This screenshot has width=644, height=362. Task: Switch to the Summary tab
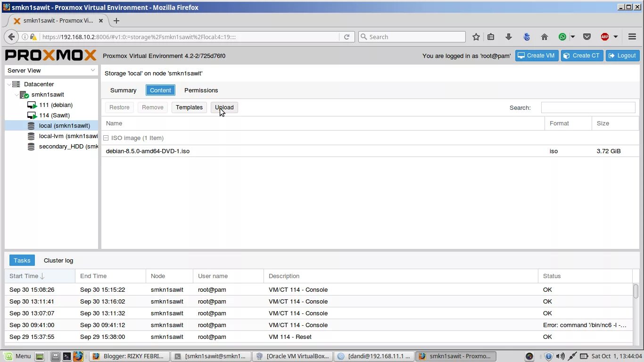point(123,90)
